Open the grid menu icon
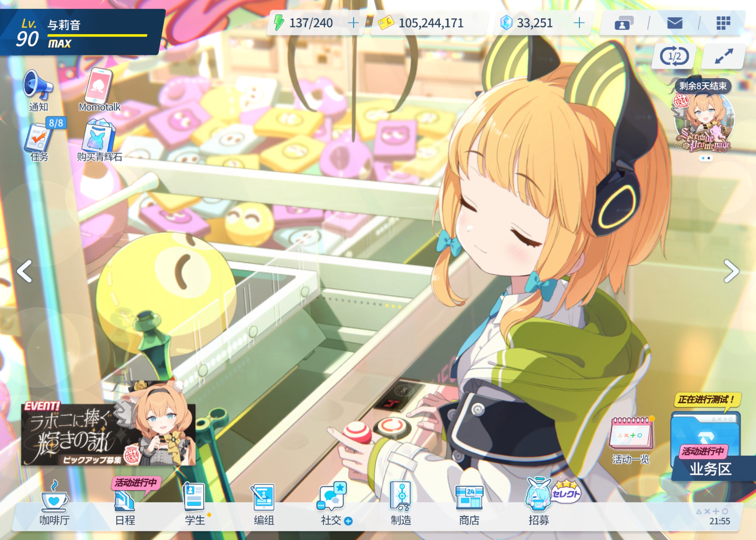 [x=723, y=23]
